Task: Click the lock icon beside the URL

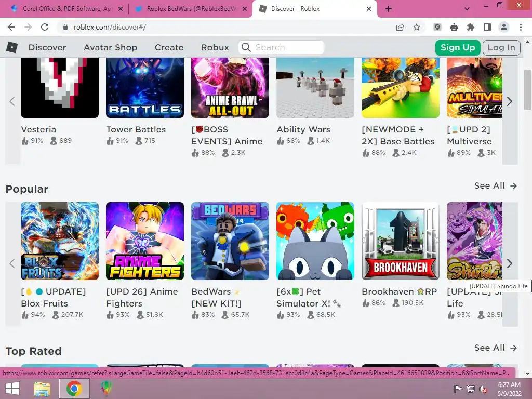Action: click(x=65, y=27)
